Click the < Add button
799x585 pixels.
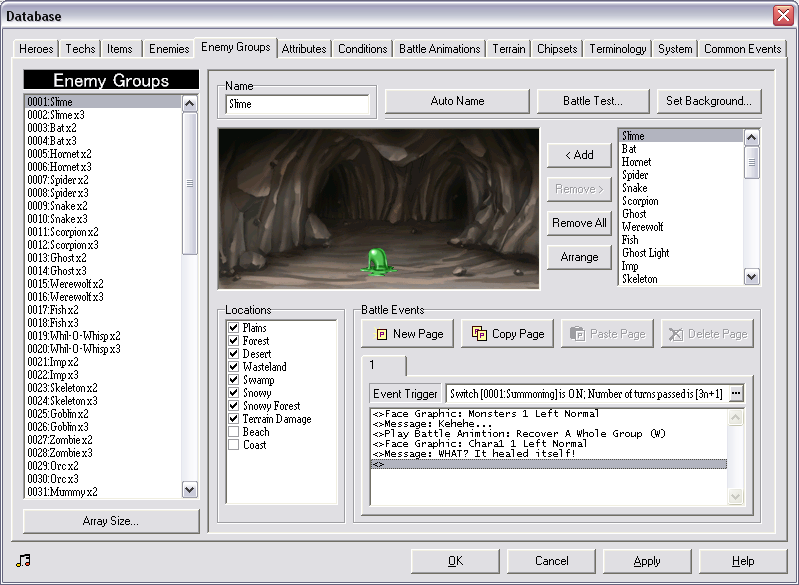pyautogui.click(x=579, y=155)
